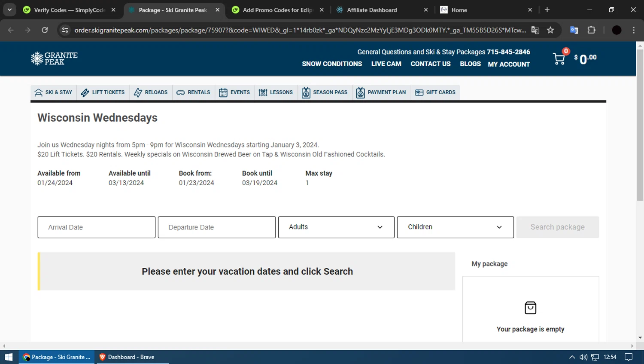
Task: Open Payment Plan category
Action: tap(381, 92)
